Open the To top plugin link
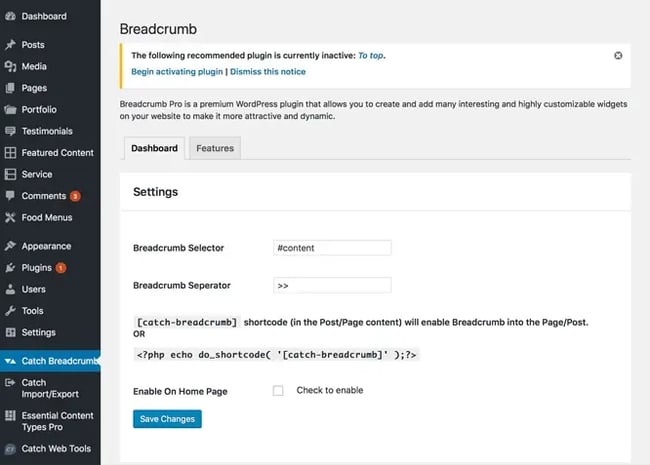 (371, 56)
